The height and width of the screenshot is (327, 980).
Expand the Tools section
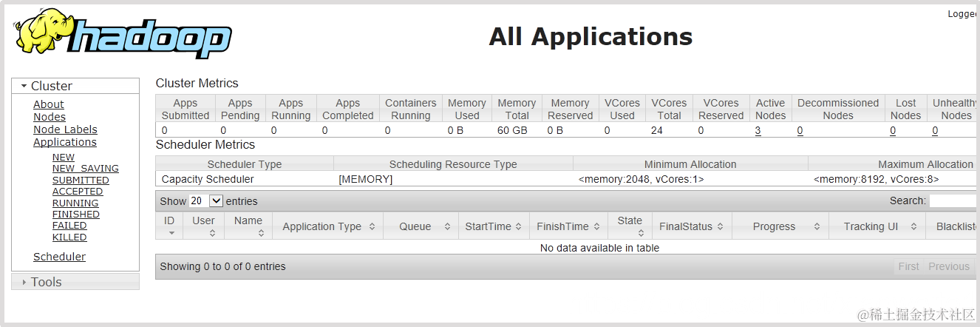tap(75, 282)
